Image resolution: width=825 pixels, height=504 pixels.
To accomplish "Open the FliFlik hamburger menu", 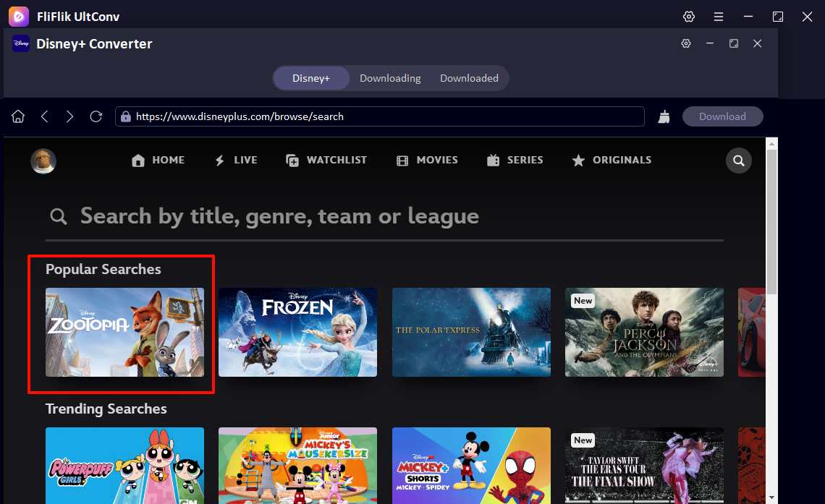I will pyautogui.click(x=719, y=16).
